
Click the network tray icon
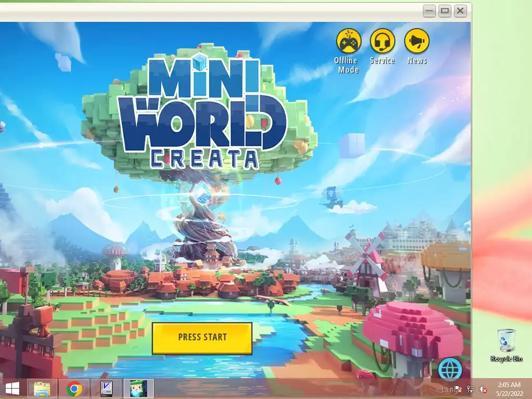(x=471, y=389)
